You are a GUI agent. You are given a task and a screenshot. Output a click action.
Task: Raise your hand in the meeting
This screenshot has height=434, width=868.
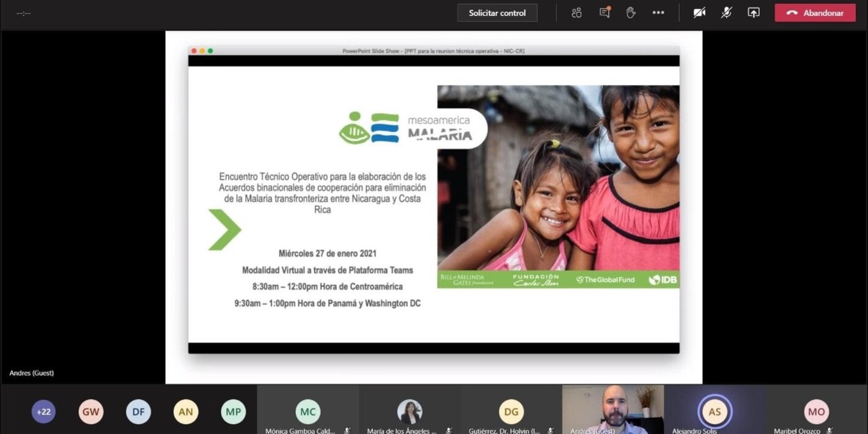[x=631, y=13]
